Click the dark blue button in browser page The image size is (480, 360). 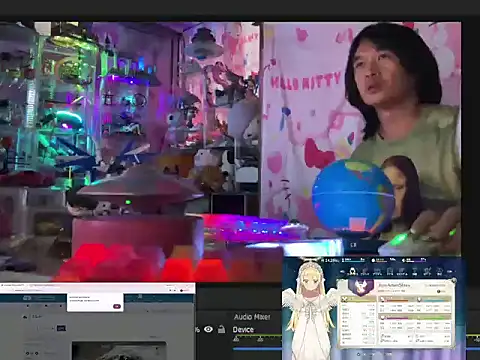coord(61,328)
